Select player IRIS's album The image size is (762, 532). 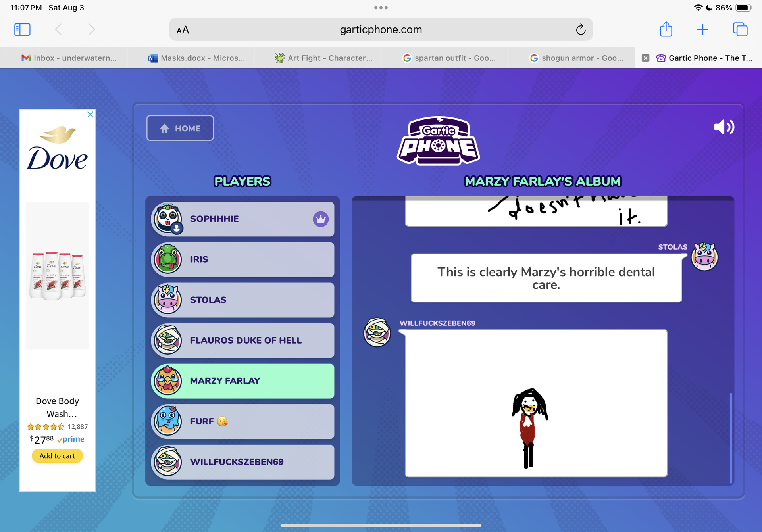coord(242,259)
